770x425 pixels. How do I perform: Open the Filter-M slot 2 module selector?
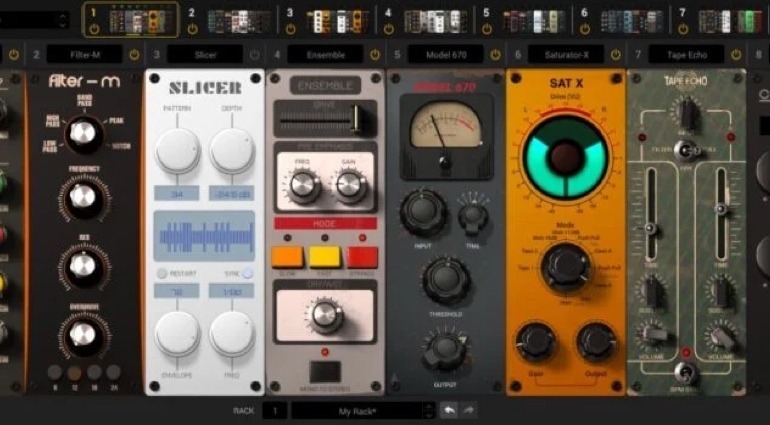coord(84,55)
